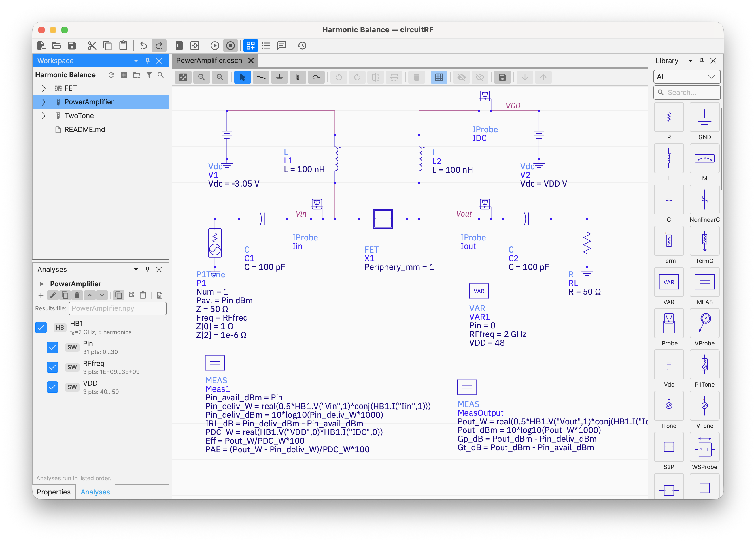Switch to the Analyses tab
The width and height of the screenshot is (756, 542).
point(95,492)
